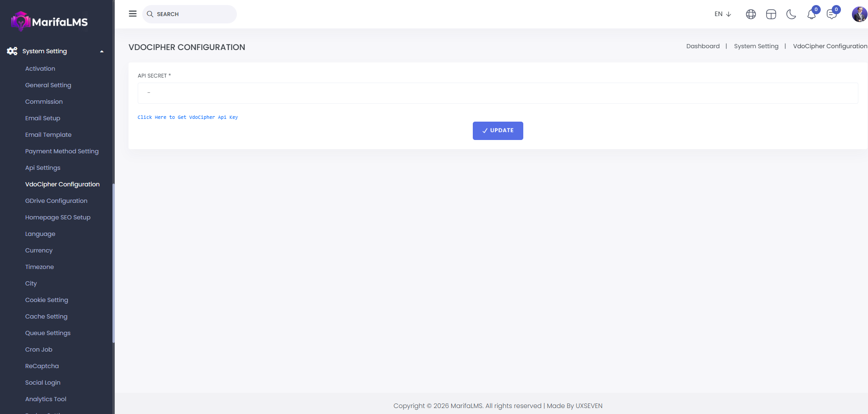Open the globe website icon
The width and height of the screenshot is (868, 414).
[750, 14]
